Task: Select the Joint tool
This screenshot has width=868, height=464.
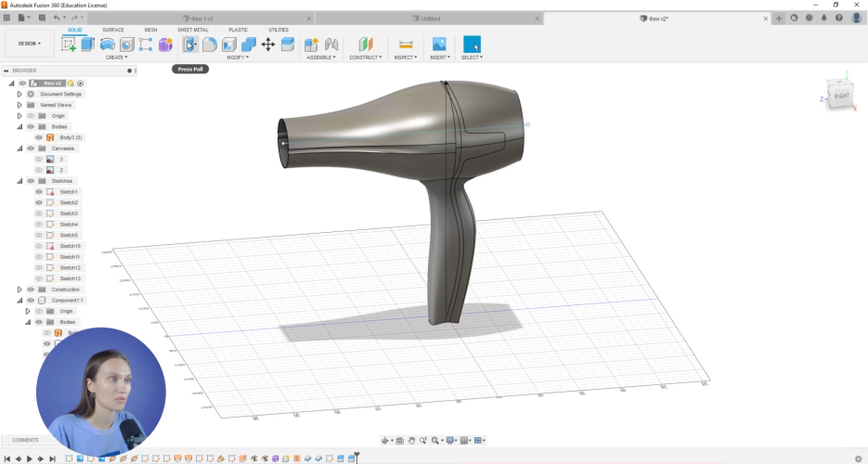Action: tap(331, 45)
